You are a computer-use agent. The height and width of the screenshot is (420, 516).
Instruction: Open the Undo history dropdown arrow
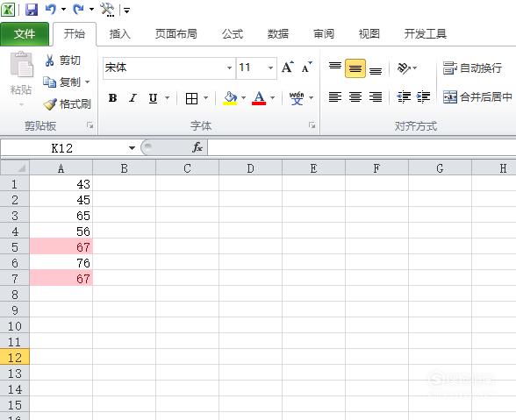[63, 10]
